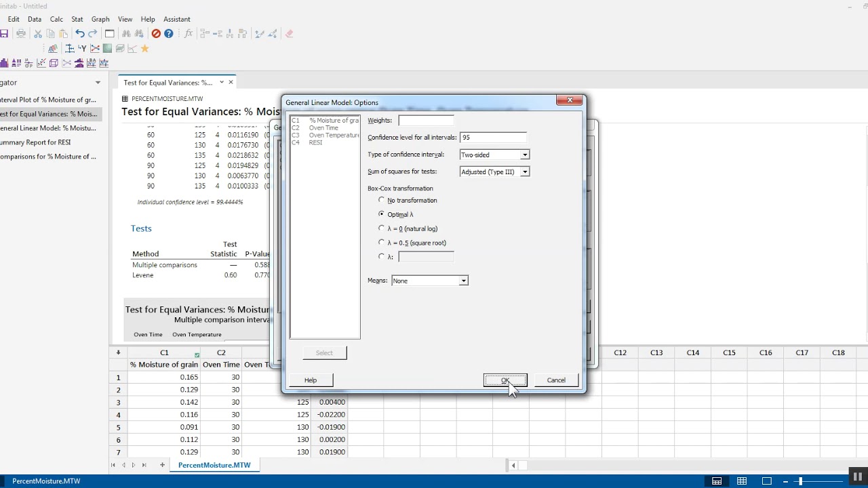Click the custom λ value input field

pyautogui.click(x=426, y=257)
